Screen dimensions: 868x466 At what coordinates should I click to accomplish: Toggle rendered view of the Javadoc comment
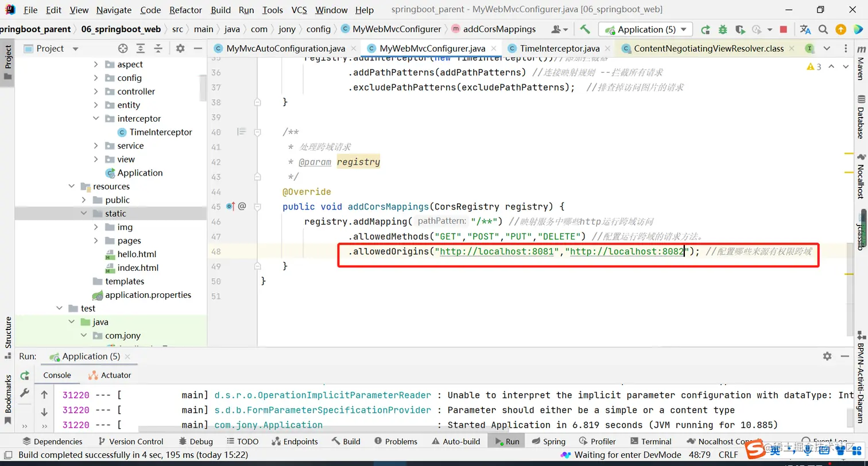click(242, 131)
